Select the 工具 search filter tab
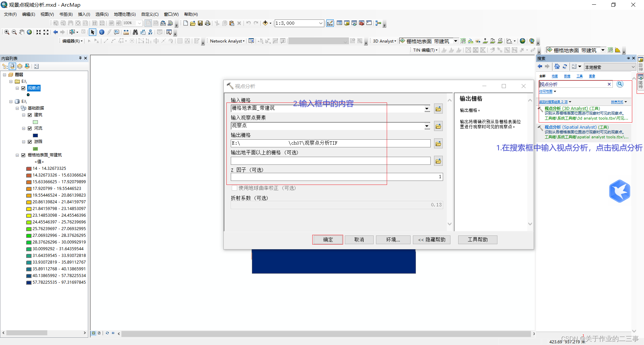 (x=579, y=76)
